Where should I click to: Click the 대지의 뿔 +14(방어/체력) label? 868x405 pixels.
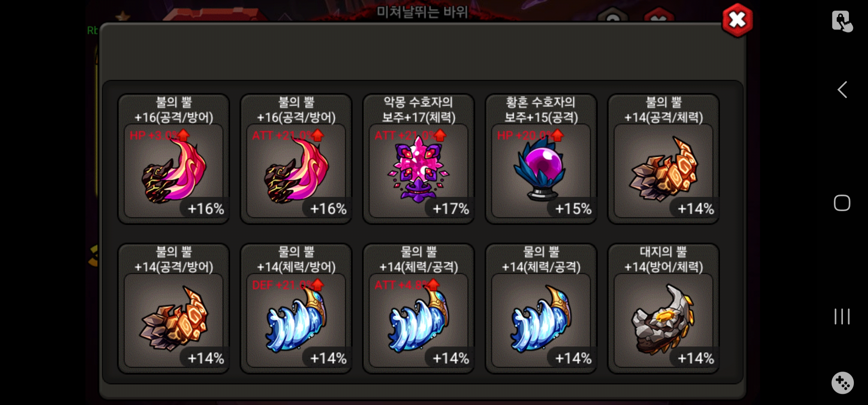tap(663, 259)
